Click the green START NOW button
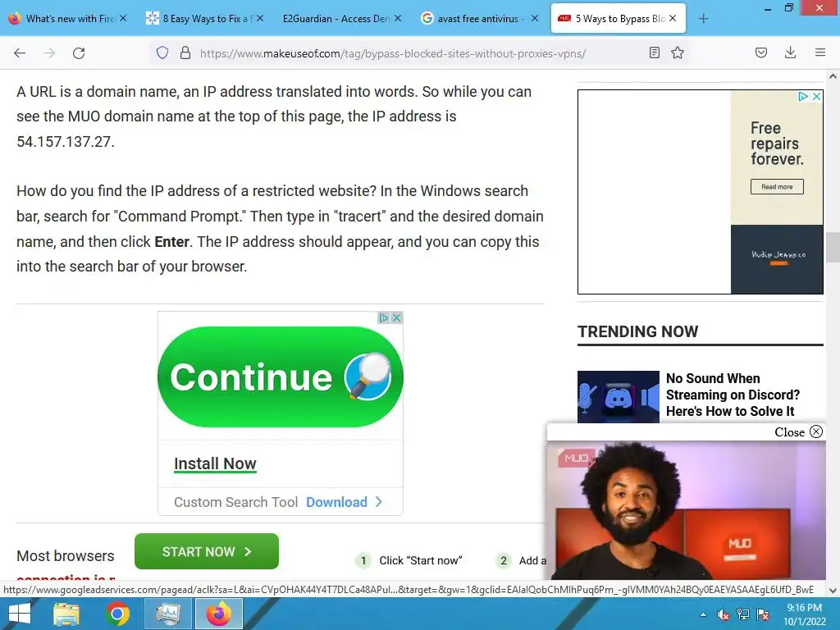The height and width of the screenshot is (630, 840). pos(206,551)
